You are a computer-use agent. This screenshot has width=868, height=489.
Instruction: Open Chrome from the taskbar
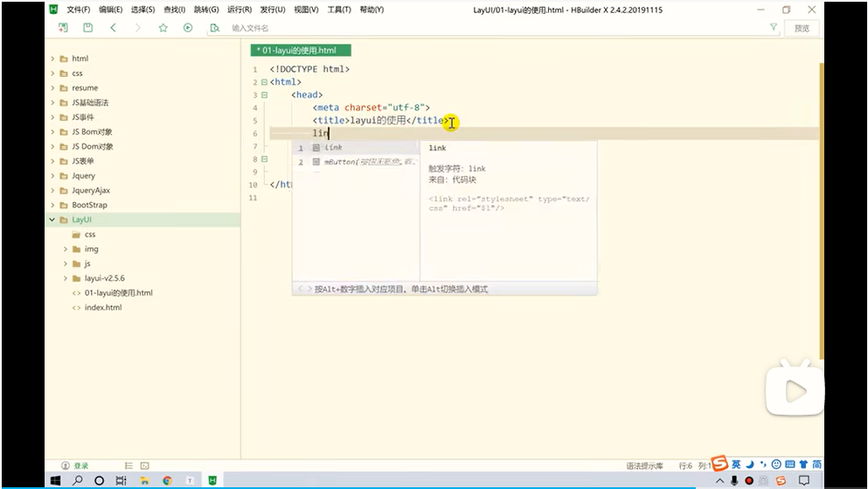coord(167,480)
